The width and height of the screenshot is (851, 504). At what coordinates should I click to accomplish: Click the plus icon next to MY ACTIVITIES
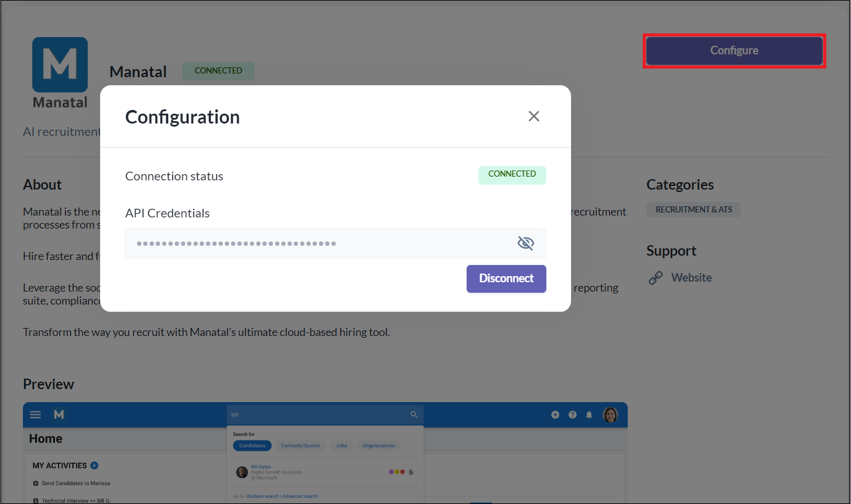point(95,466)
